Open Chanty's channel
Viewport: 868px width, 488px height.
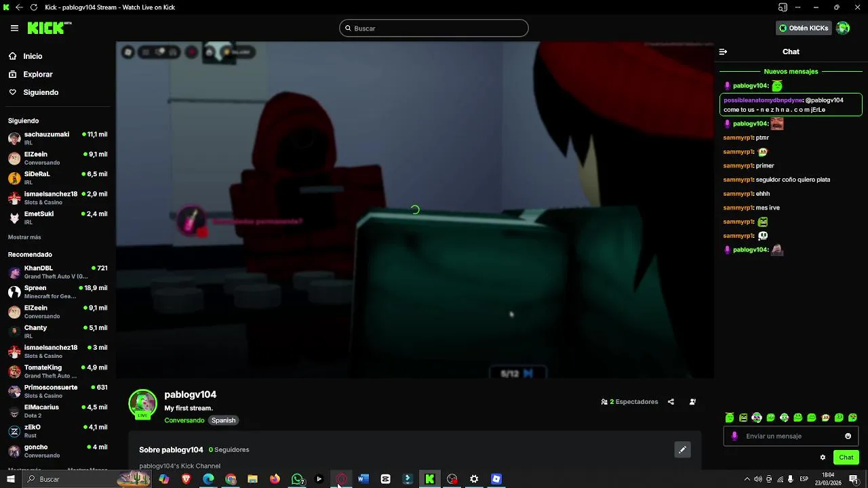coord(58,331)
